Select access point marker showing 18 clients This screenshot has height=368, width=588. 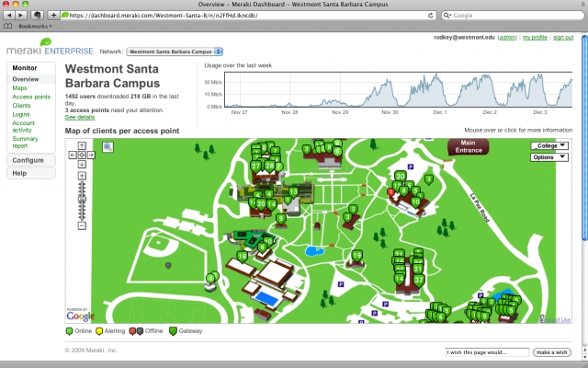[x=243, y=258]
